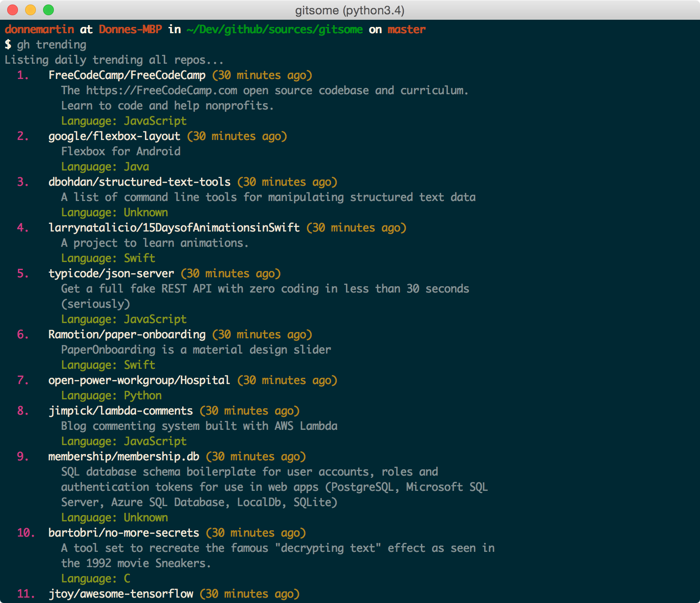Select repo 'larrynatalicio/15DaysofAnimationsinSwift'
This screenshot has width=700, height=603.
coord(174,228)
